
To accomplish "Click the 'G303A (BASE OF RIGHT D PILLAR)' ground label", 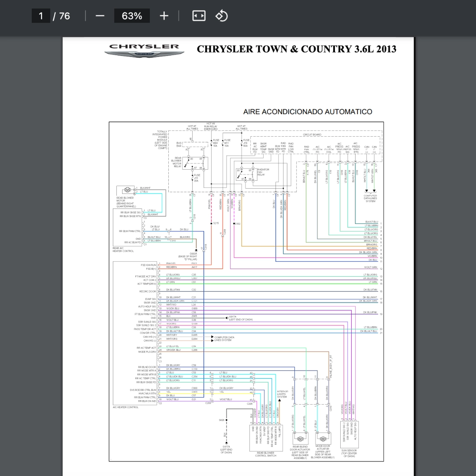I will coord(188,257).
